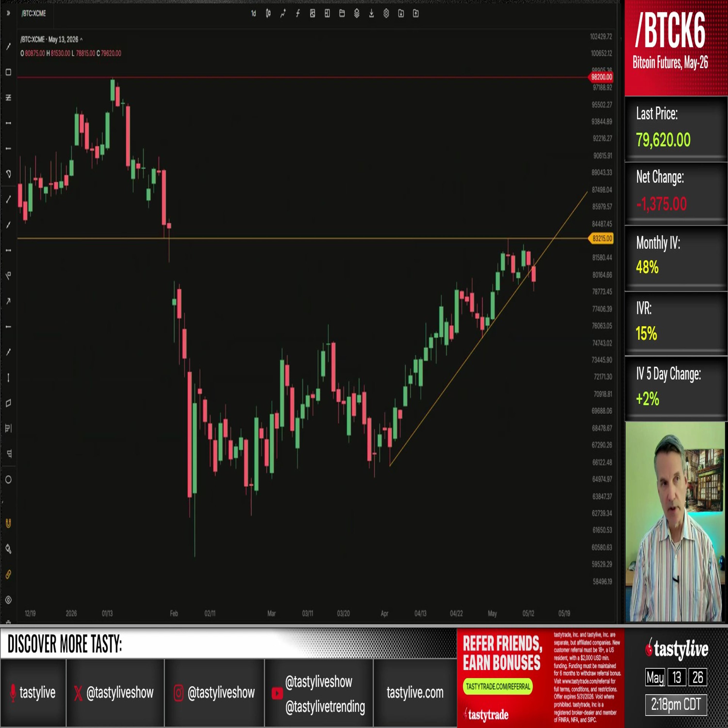
Task: Click the folder export (up arrow) icon
Action: (x=416, y=14)
